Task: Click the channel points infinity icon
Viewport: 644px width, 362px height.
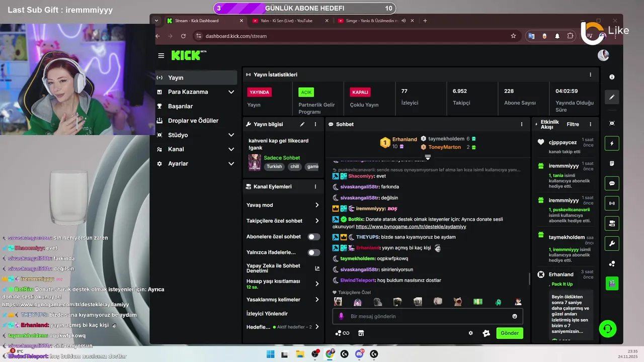Action: coord(342,333)
